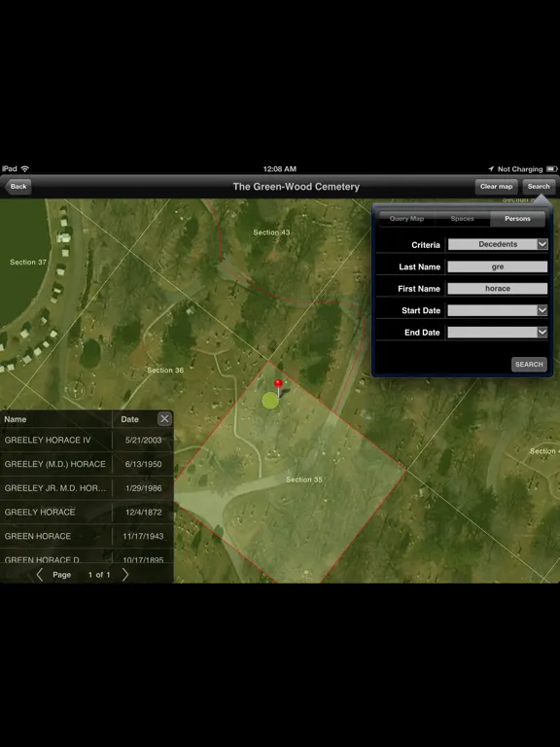Switch to the Query Map tab
The image size is (560, 747).
coord(406,219)
